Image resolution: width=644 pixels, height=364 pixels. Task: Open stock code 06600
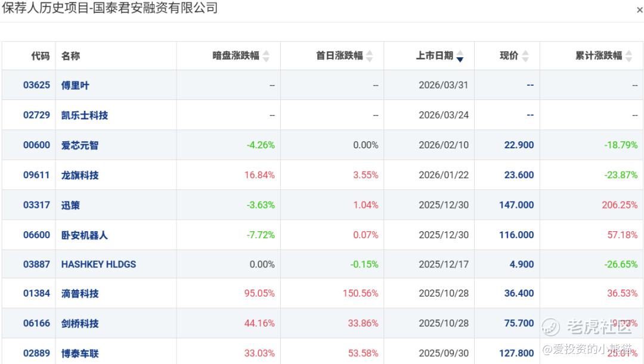click(x=36, y=235)
